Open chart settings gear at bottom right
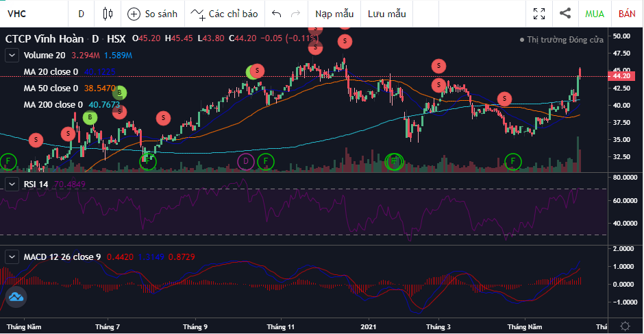This screenshot has height=334, width=644. click(x=625, y=326)
